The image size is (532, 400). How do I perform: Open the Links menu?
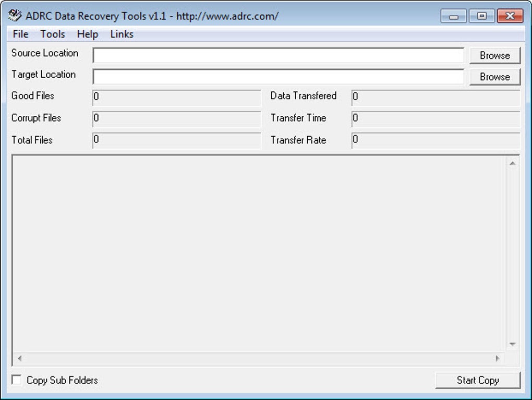[122, 34]
